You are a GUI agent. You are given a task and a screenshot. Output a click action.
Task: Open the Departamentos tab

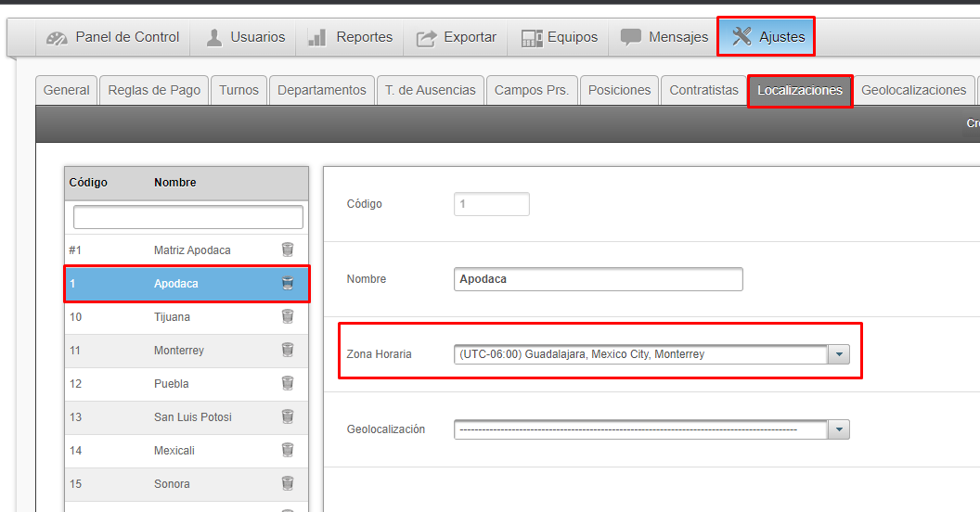point(322,90)
